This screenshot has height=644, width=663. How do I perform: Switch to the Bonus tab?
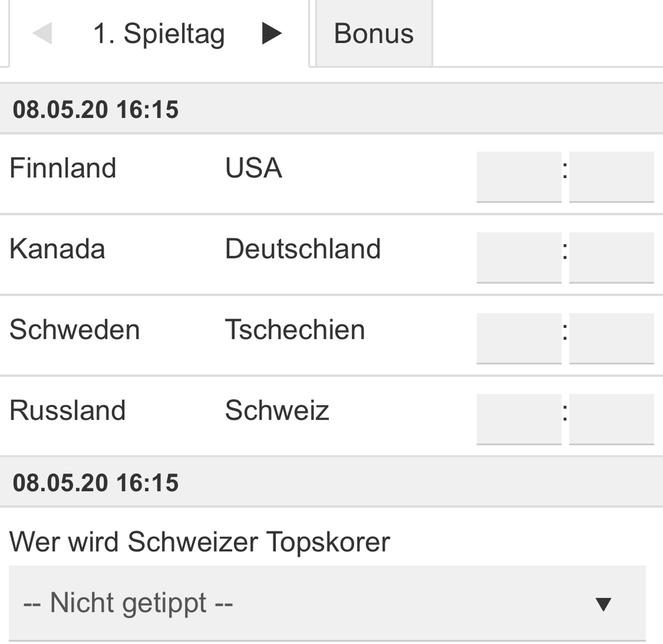[374, 33]
